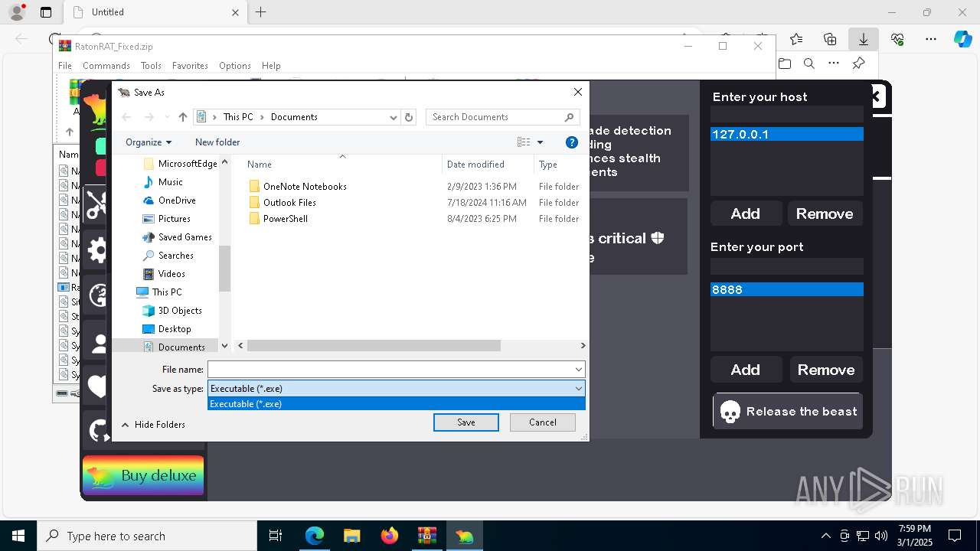The height and width of the screenshot is (551, 980).
Task: Choose Executable (*.exe) from the dropdown list
Action: 397,404
